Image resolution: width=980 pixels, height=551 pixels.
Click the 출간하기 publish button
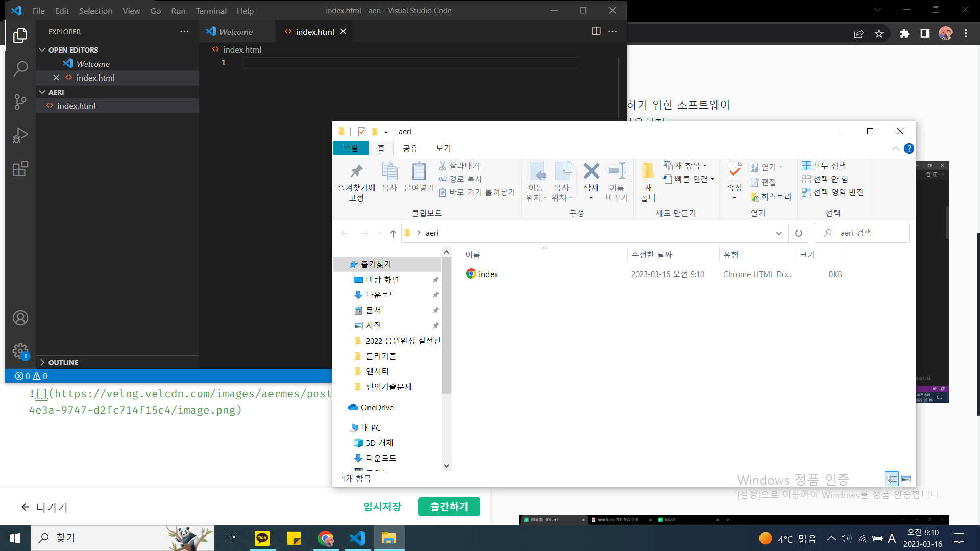point(449,507)
